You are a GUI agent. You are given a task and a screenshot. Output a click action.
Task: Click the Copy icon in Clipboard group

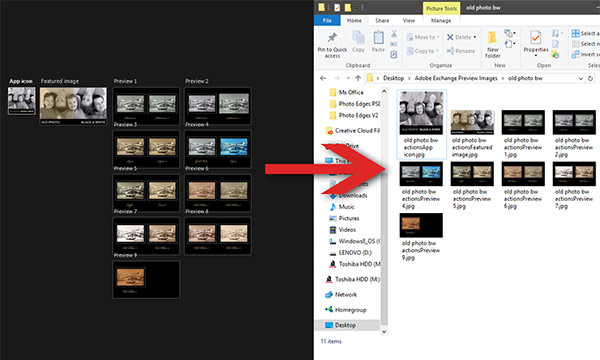(358, 37)
